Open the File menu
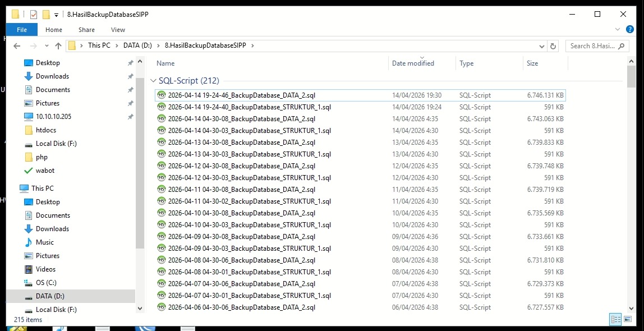The width and height of the screenshot is (644, 331). (22, 30)
